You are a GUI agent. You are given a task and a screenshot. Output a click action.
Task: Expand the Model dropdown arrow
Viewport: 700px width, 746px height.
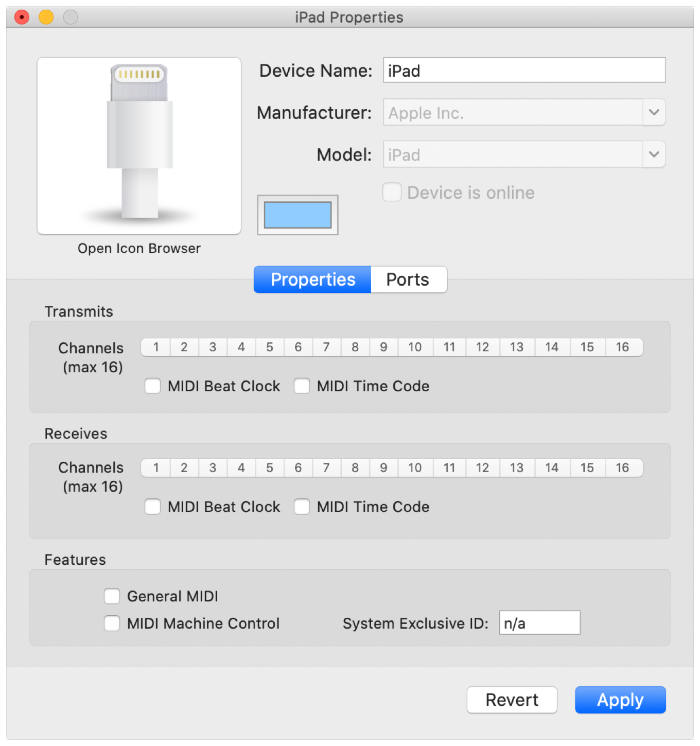[654, 154]
